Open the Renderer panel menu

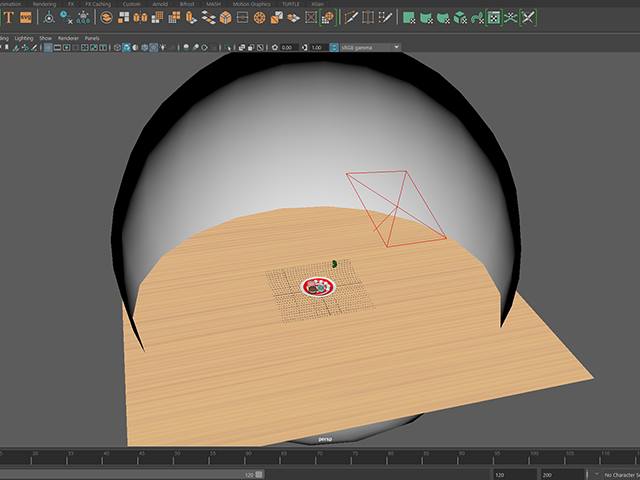click(68, 38)
